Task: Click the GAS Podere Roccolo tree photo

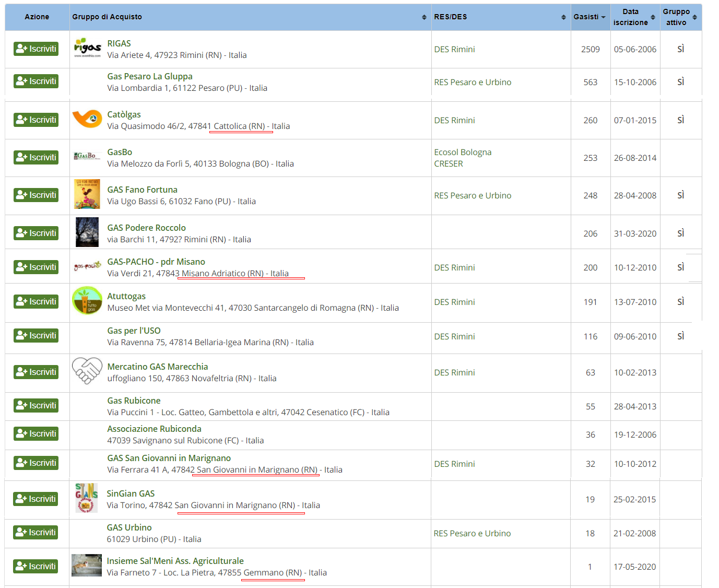Action: click(87, 232)
